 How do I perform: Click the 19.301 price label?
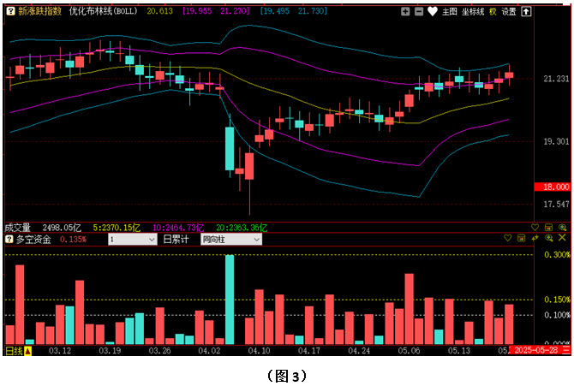point(556,141)
